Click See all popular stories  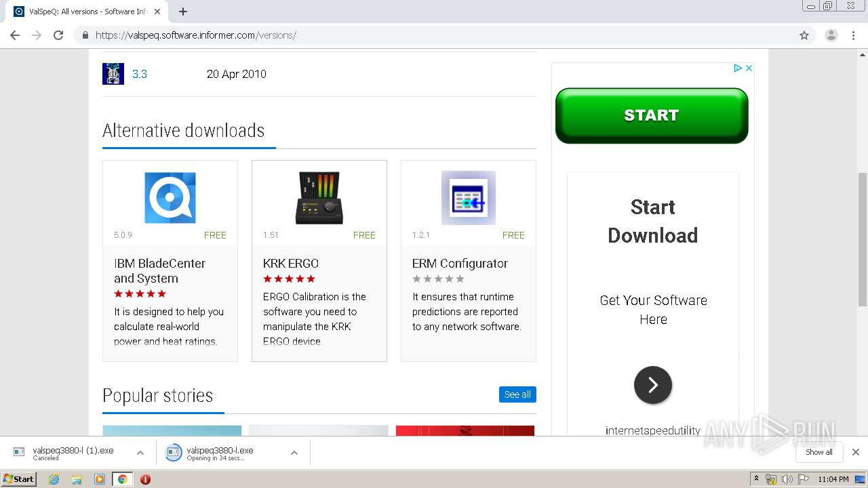click(517, 394)
